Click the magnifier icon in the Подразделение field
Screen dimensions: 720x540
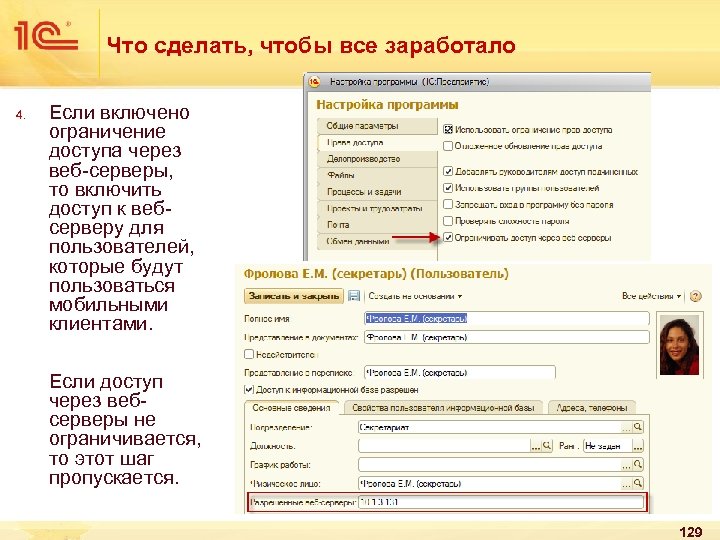tap(638, 427)
